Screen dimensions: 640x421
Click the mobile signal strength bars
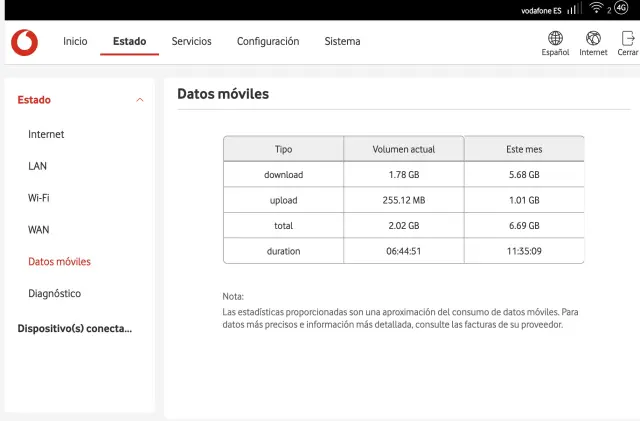(574, 9)
